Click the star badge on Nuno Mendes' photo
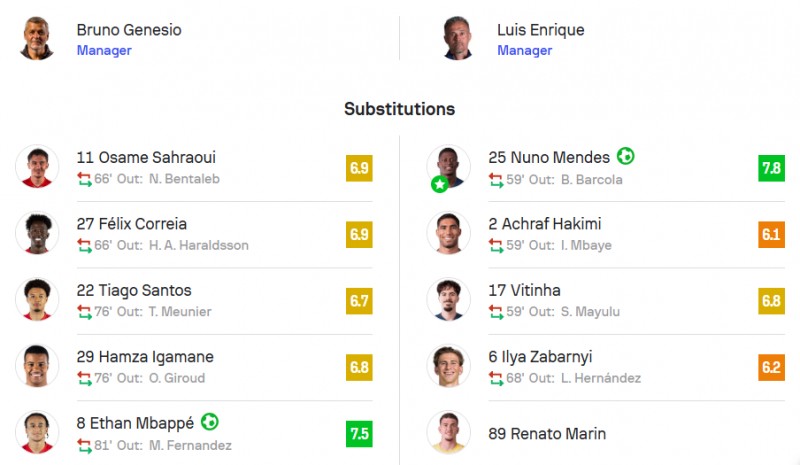Image resolution: width=800 pixels, height=465 pixels. point(439,184)
